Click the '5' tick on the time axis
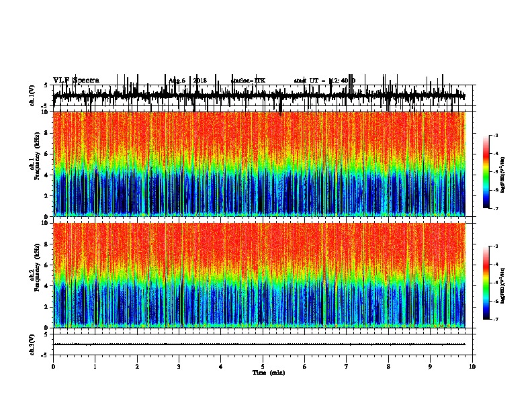Screen dimensions: 532x411 [x=263, y=366]
